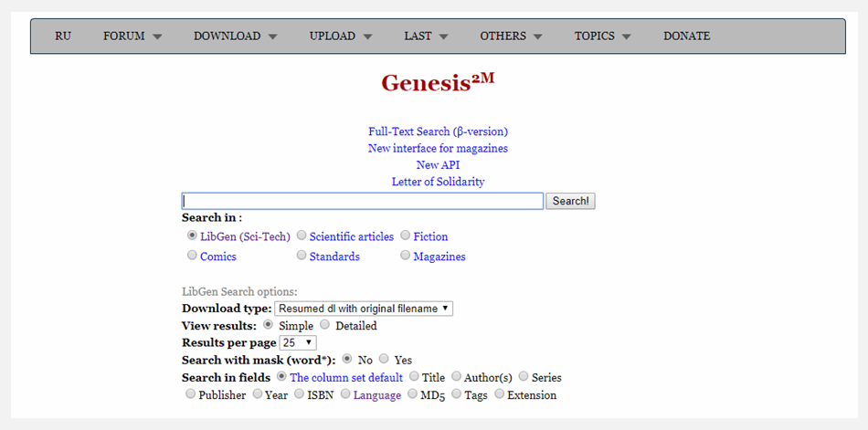Open the Letter of Solidarity link
The height and width of the screenshot is (430, 868).
pyautogui.click(x=438, y=182)
